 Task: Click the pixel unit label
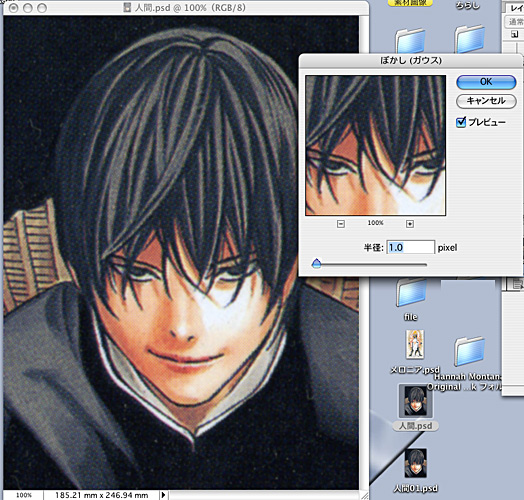tap(447, 248)
